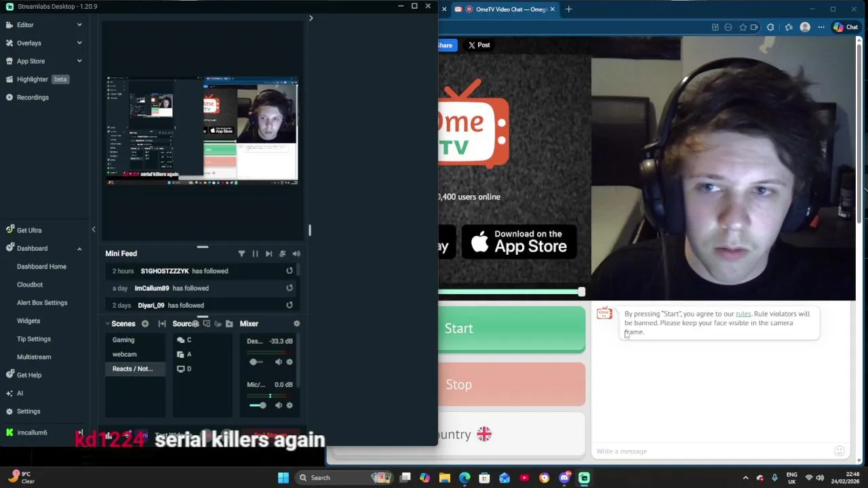Select display source D

coord(202,369)
